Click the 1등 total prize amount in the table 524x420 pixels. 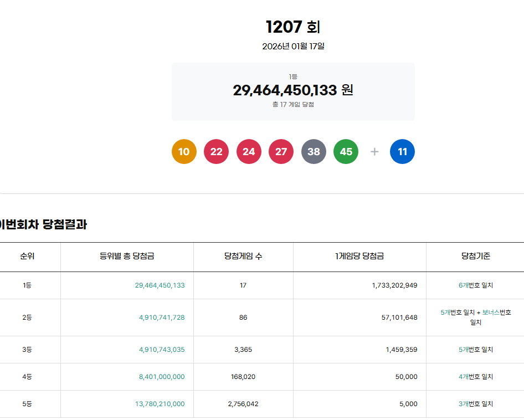(x=160, y=285)
